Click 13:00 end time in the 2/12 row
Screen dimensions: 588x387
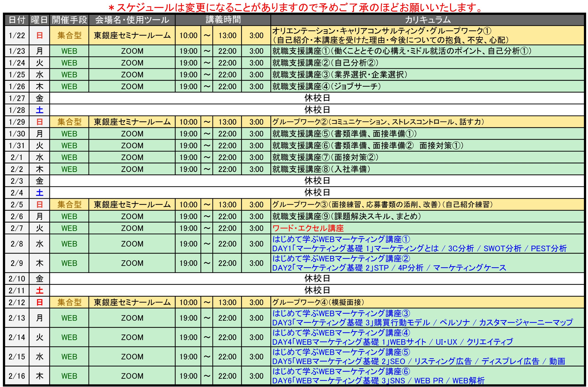227,302
